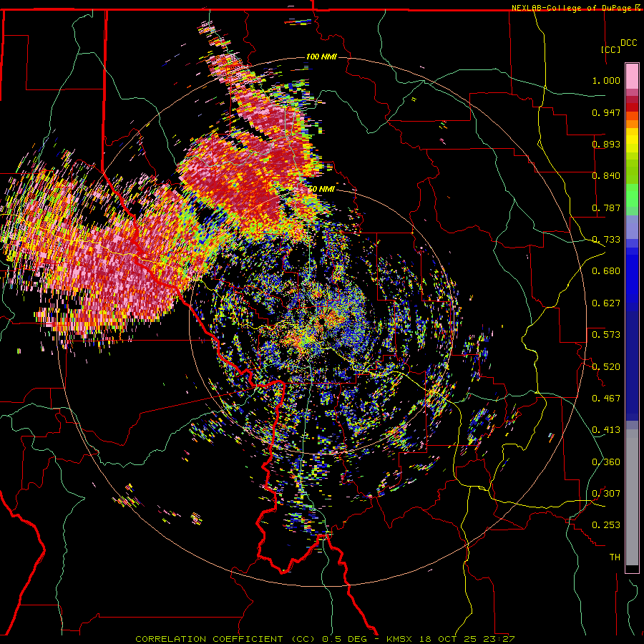Click the [CC] units label
Screen dimensions: 644x644
tap(611, 49)
